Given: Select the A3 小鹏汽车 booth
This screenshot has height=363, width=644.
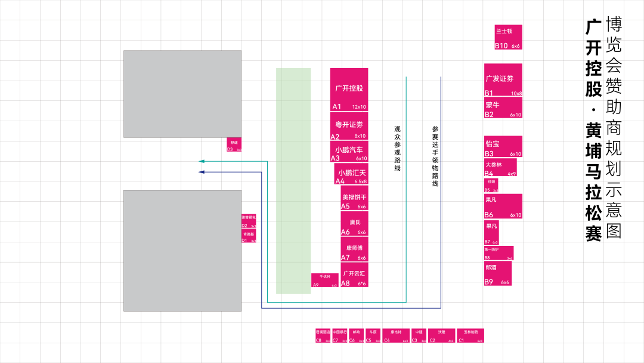Looking at the screenshot, I should pyautogui.click(x=349, y=152).
